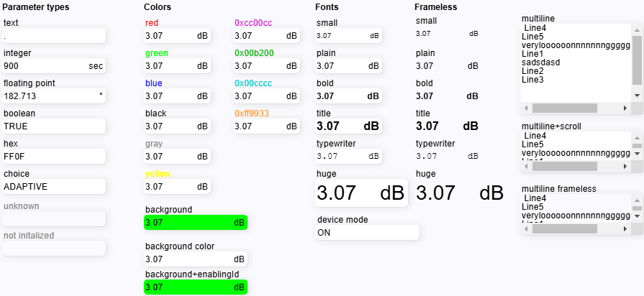644x296 pixels.
Task: Select Line1 in the multiline text box
Action: click(x=532, y=54)
